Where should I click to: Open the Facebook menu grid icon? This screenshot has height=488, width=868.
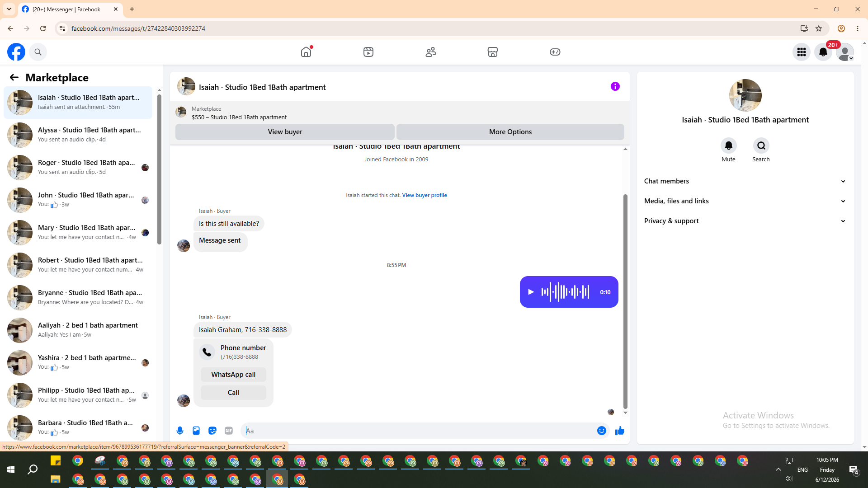click(x=802, y=52)
